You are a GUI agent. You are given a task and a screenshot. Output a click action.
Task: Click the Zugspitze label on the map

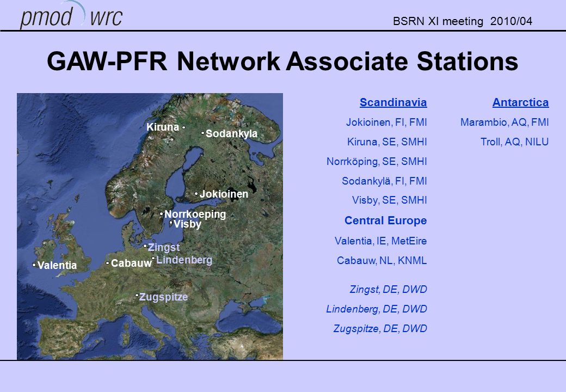pos(163,297)
